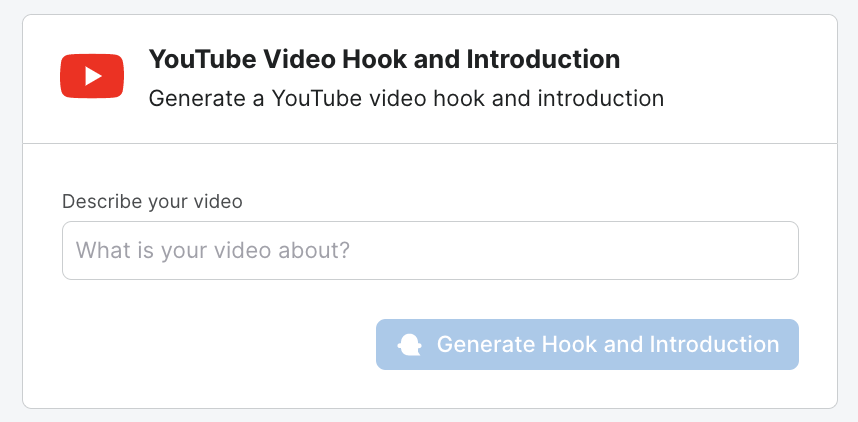
Task: Click the word "video" in the field label
Action: point(219,201)
